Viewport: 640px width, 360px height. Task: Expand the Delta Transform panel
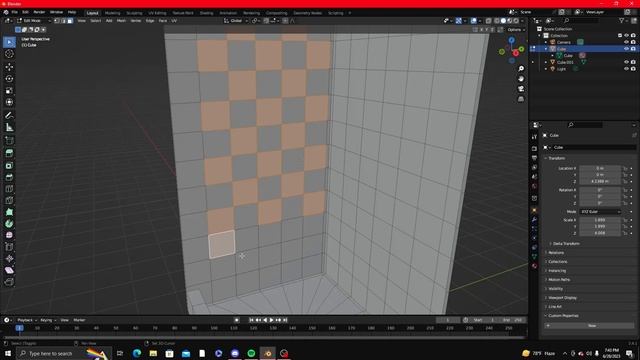[x=566, y=244]
